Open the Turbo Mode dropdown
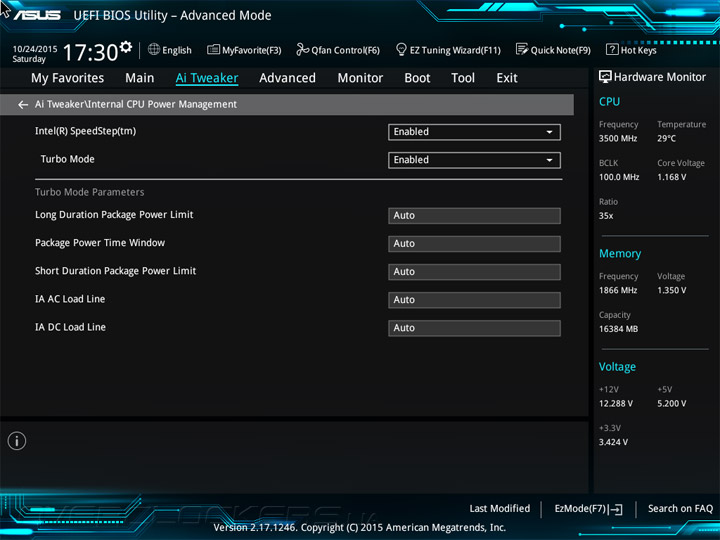The width and height of the screenshot is (720, 540). [474, 160]
